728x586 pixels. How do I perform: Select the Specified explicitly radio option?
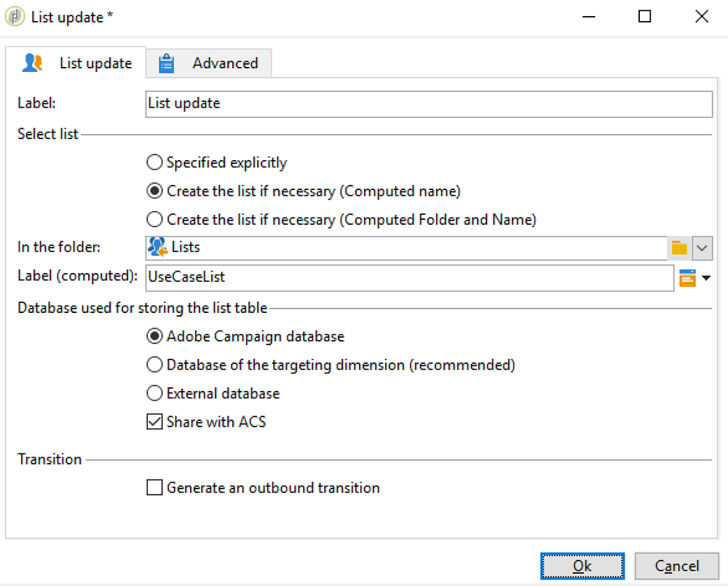[154, 163]
